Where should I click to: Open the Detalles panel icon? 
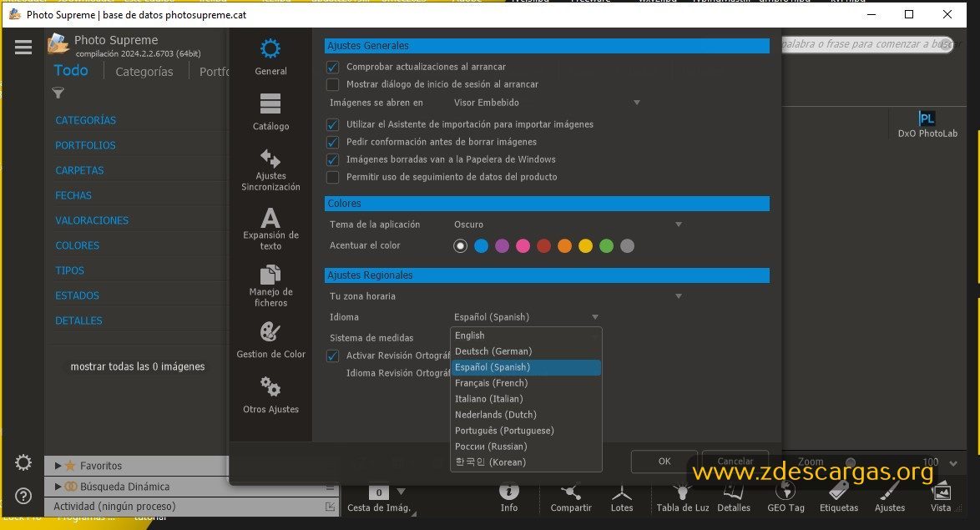pos(734,498)
